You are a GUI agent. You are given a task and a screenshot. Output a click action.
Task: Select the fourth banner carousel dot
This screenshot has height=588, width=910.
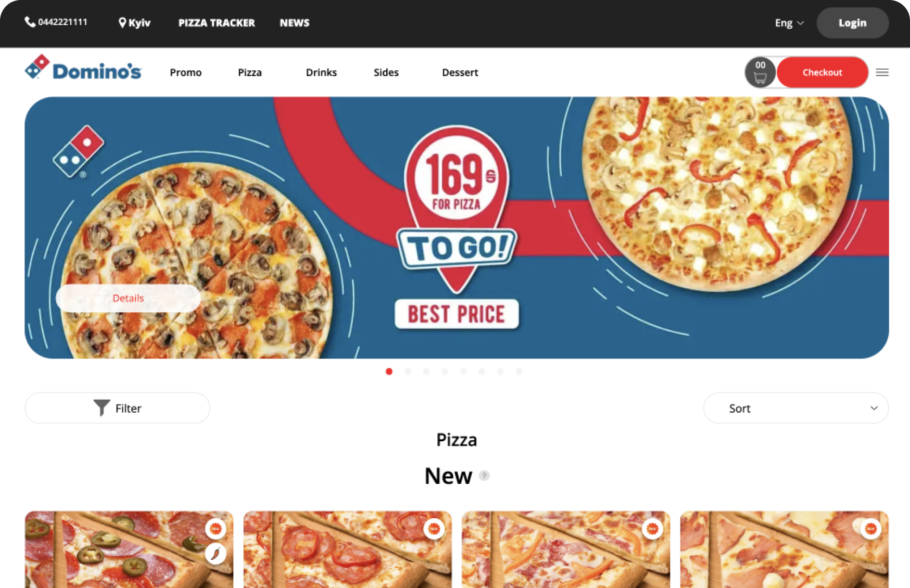tap(445, 372)
